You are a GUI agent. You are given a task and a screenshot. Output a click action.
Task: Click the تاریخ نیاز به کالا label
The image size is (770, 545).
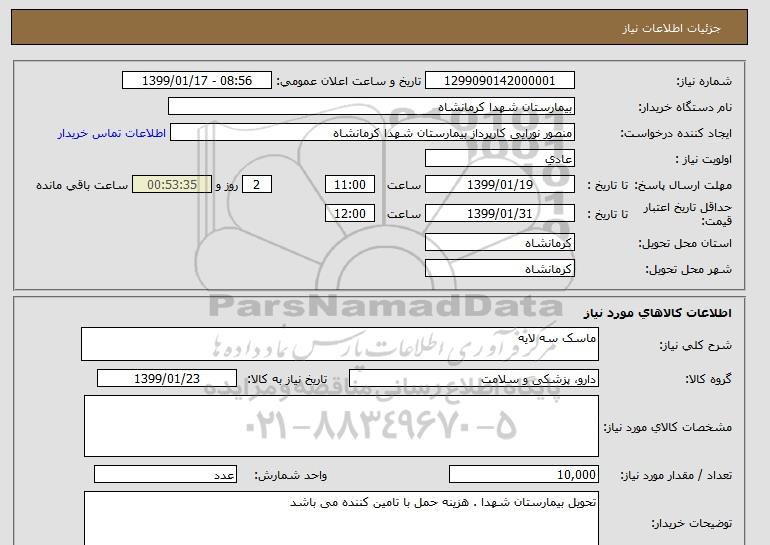tap(287, 379)
